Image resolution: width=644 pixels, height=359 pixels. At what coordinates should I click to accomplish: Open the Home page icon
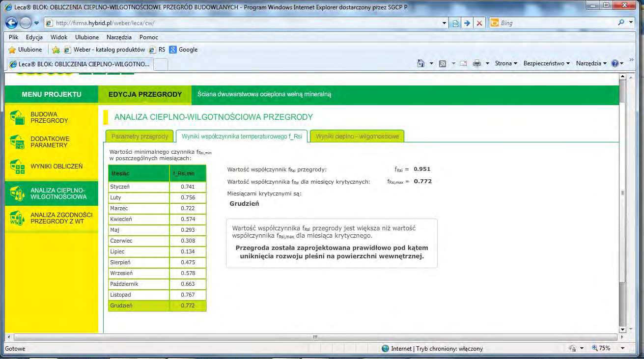click(x=420, y=63)
